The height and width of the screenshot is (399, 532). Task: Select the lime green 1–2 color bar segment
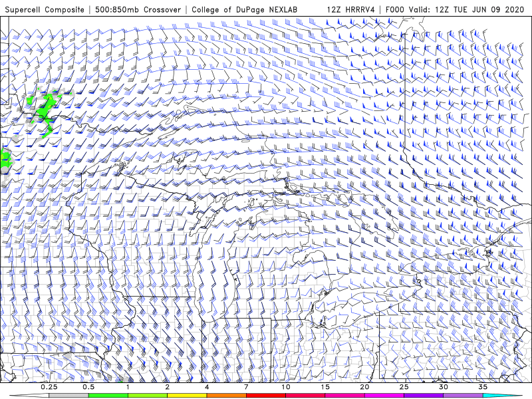[148, 396]
